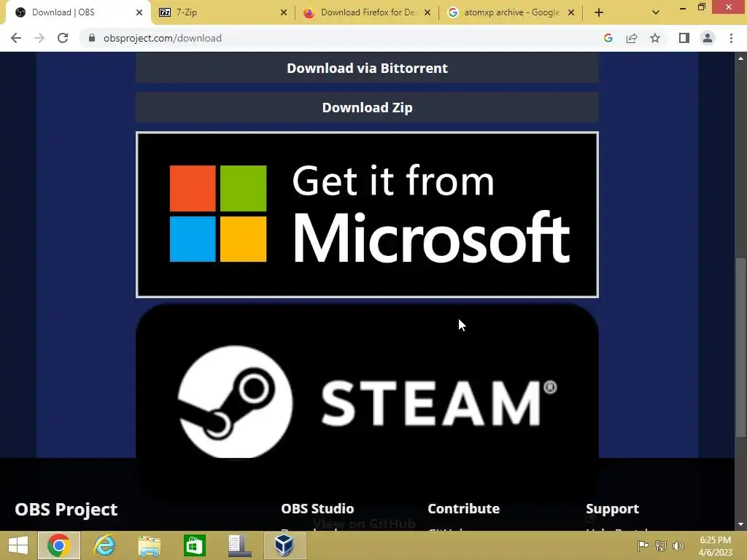The height and width of the screenshot is (560, 747).
Task: Open the Windows Start menu
Action: tap(18, 545)
